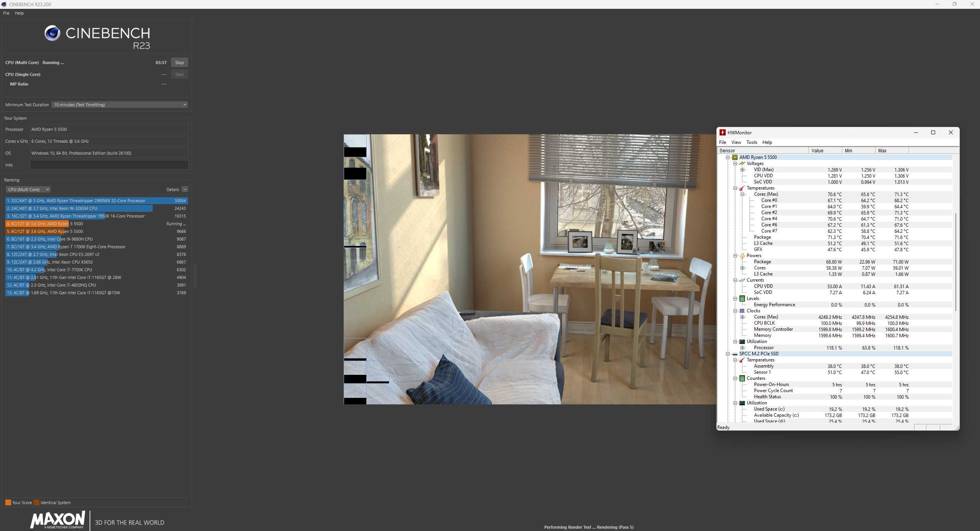Open the HWMonitor Help menu
This screenshot has height=531, width=980.
(767, 142)
